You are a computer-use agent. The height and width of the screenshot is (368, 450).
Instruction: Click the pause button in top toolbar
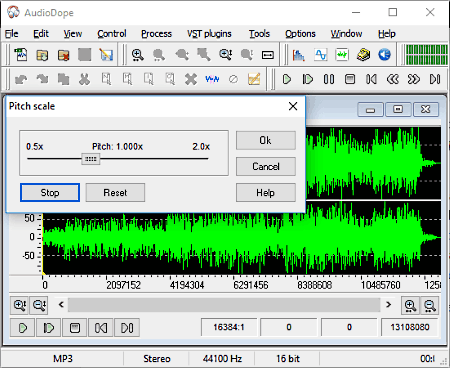coord(329,79)
